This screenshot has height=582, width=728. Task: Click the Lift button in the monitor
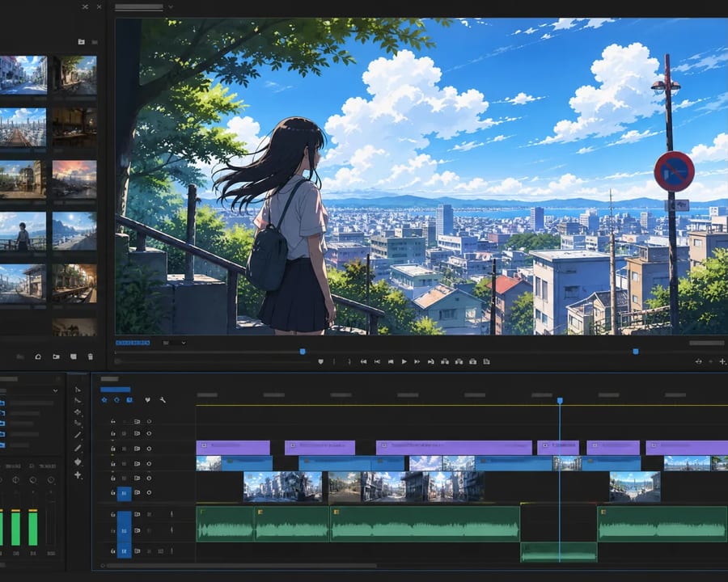445,361
